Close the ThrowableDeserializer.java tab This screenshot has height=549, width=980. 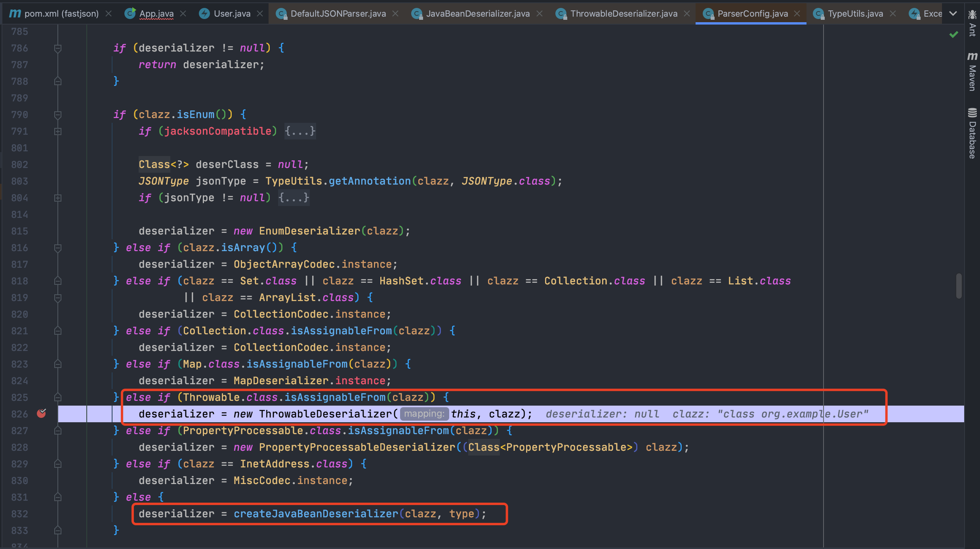687,13
